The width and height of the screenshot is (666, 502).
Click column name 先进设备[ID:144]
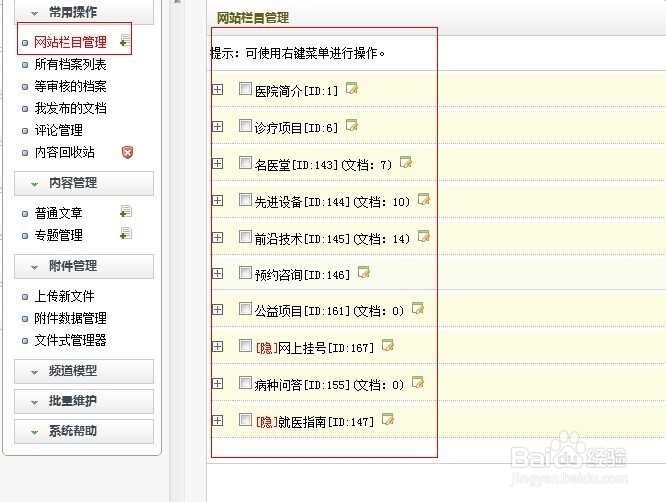pos(302,202)
